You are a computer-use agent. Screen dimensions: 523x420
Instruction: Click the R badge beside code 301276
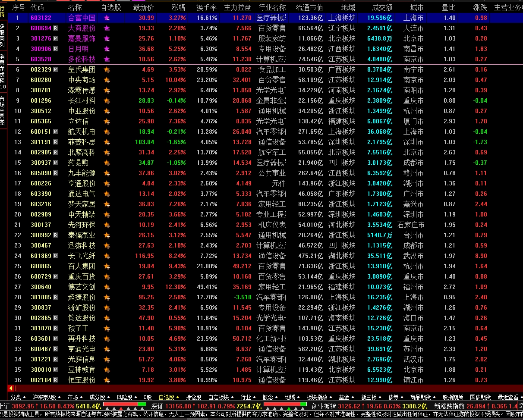click(56, 38)
